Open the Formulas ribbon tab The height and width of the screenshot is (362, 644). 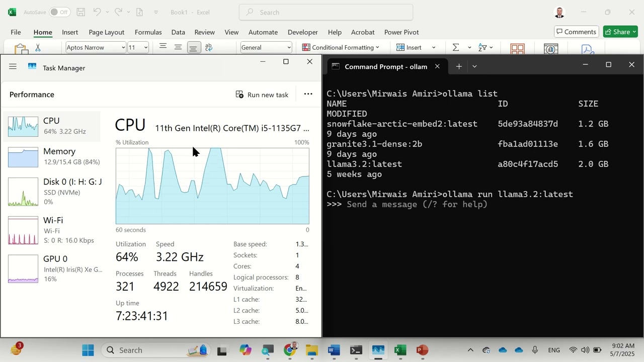(x=148, y=32)
